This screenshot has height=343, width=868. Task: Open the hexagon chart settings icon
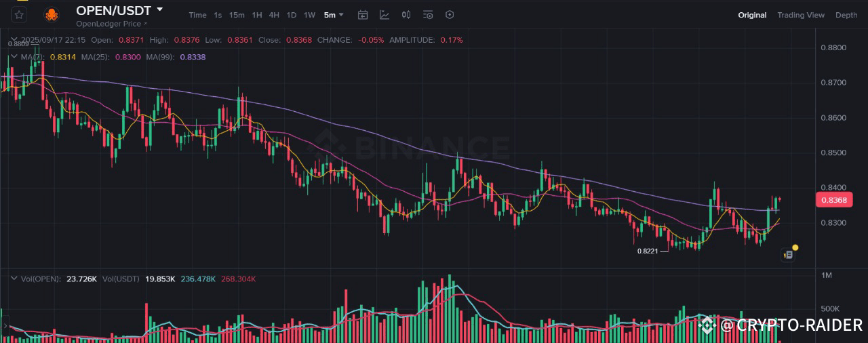(x=449, y=15)
